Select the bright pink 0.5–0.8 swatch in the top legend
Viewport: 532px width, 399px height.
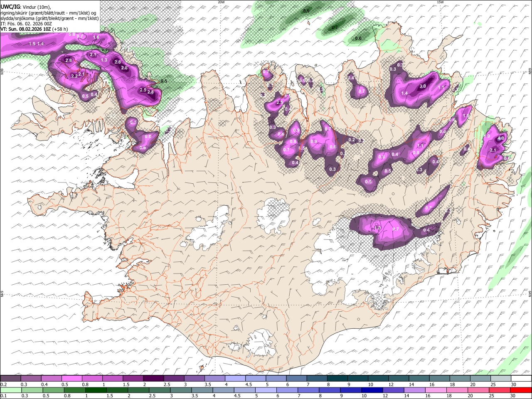coord(71,378)
